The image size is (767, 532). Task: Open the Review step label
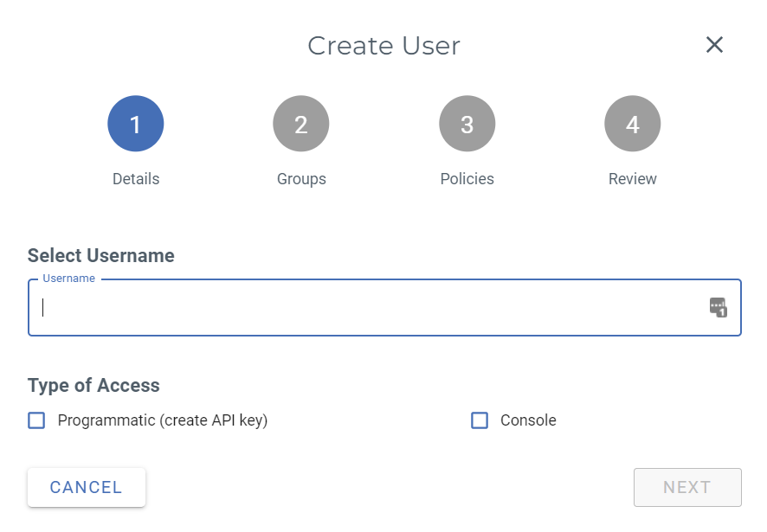pos(633,179)
